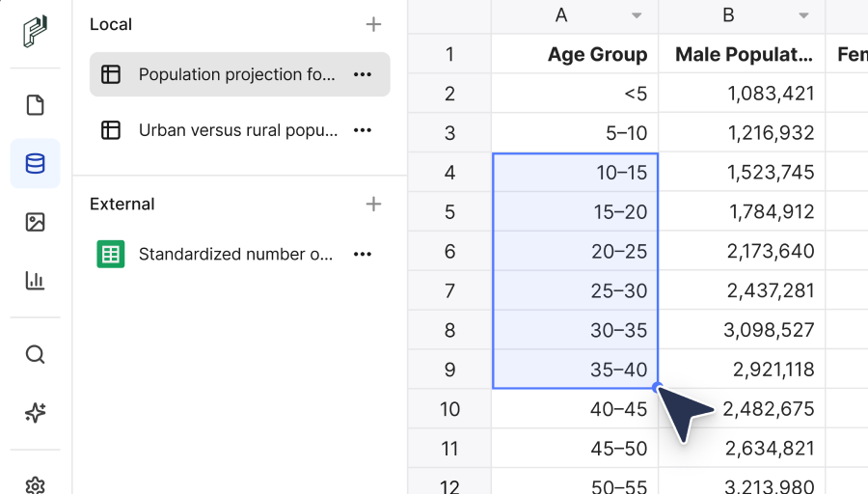
Task: Click the search magnifier icon in sidebar
Action: click(36, 354)
